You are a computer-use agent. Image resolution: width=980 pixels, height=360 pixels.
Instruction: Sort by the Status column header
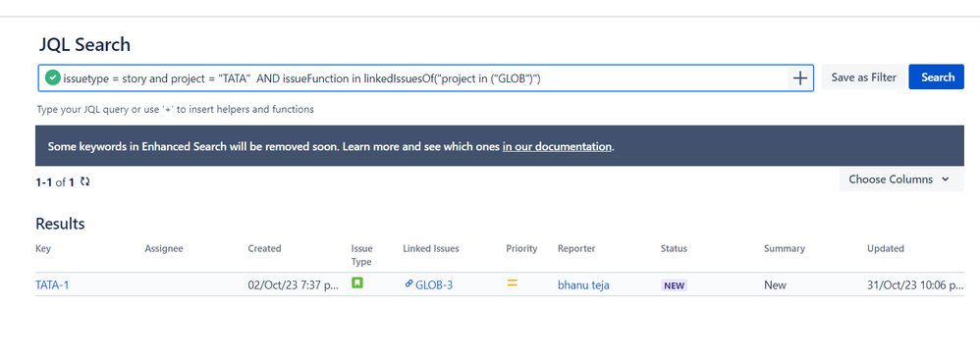tap(674, 248)
